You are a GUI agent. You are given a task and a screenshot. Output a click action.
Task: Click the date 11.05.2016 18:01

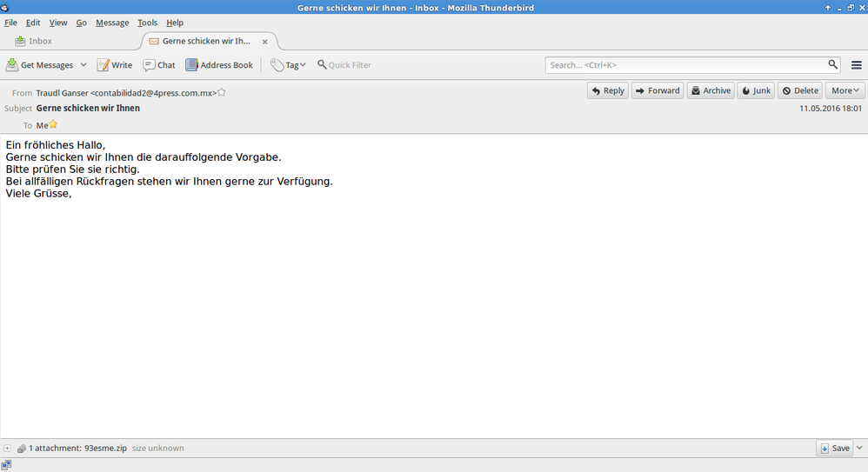coord(831,109)
